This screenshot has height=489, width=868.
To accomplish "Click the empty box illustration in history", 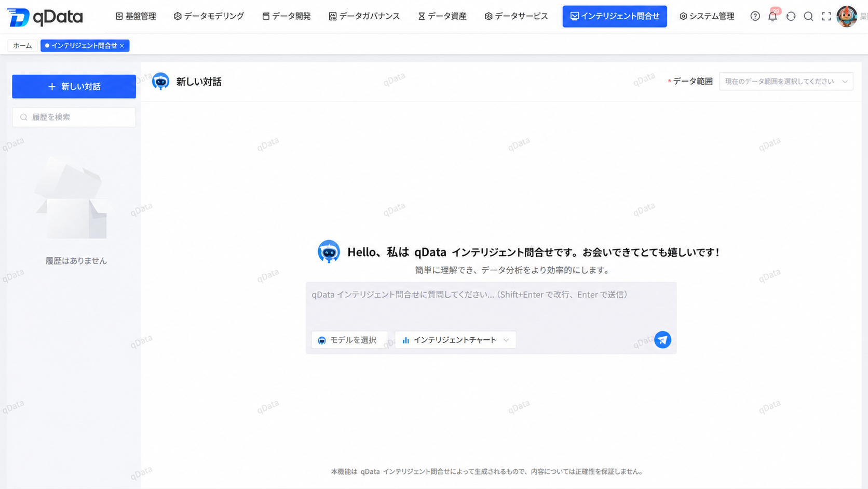I will pos(72,199).
